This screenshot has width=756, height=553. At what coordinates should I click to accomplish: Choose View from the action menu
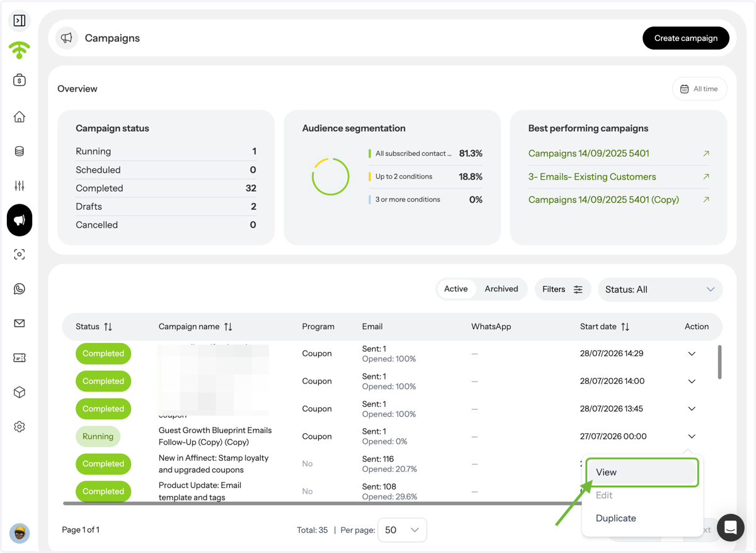coord(642,472)
